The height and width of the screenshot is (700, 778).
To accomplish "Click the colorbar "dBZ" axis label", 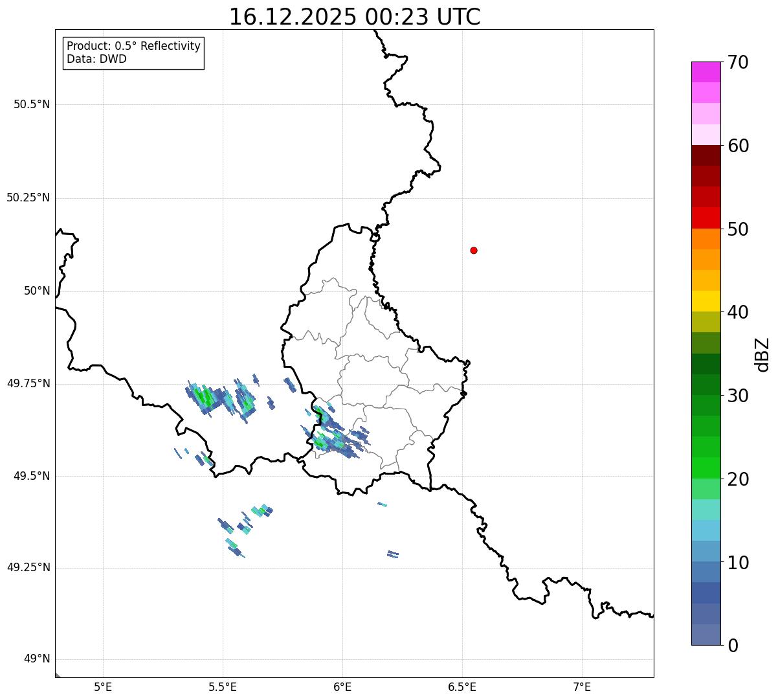I will click(762, 354).
